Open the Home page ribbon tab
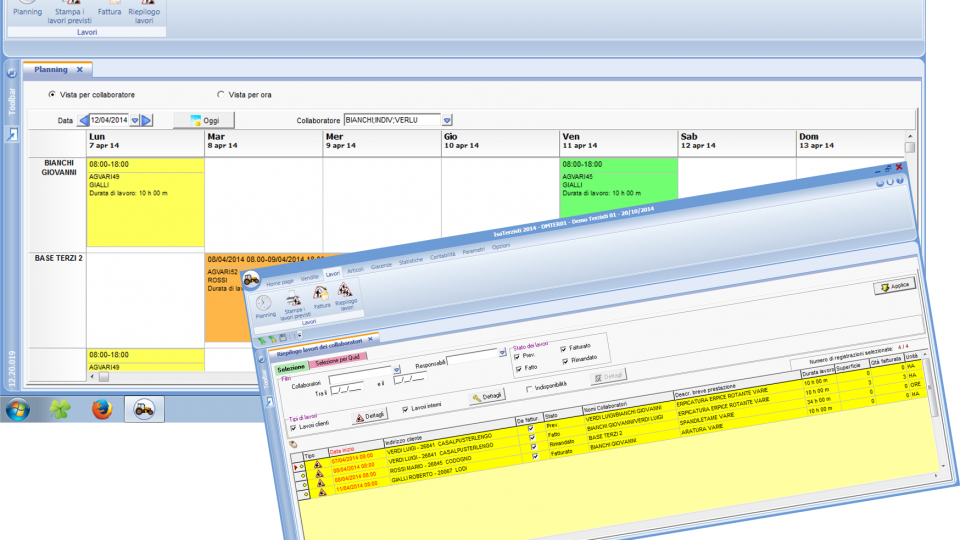This screenshot has height=540, width=960. [280, 282]
